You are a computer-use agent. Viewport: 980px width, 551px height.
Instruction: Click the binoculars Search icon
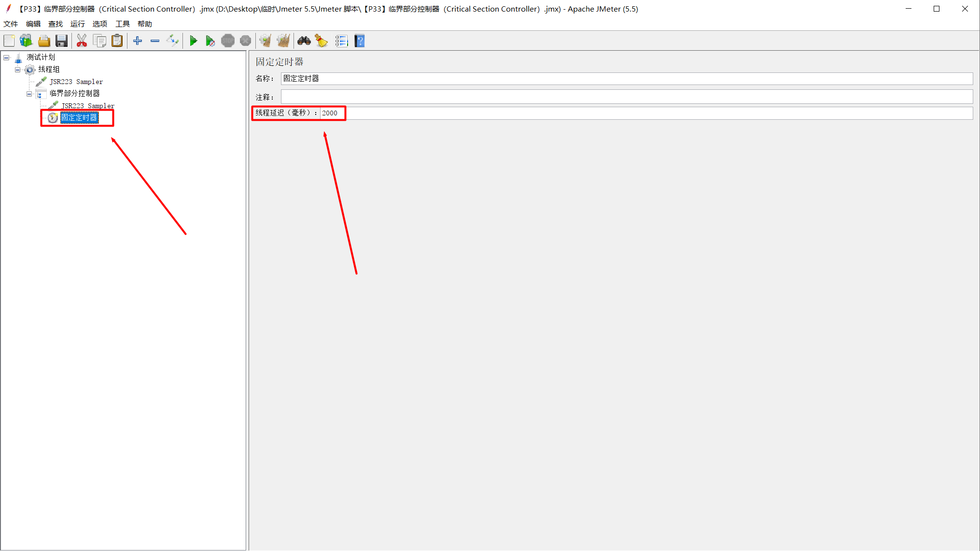coord(304,41)
